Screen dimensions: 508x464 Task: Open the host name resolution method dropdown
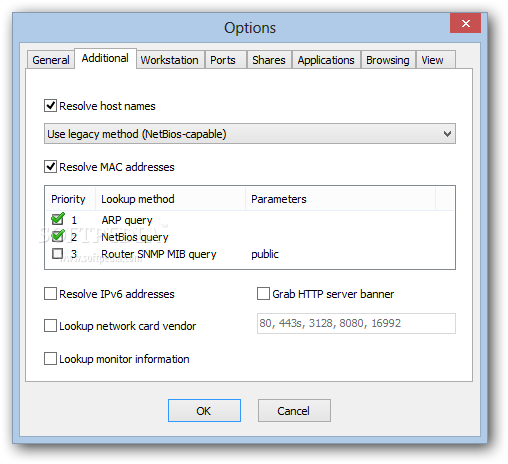click(250, 134)
